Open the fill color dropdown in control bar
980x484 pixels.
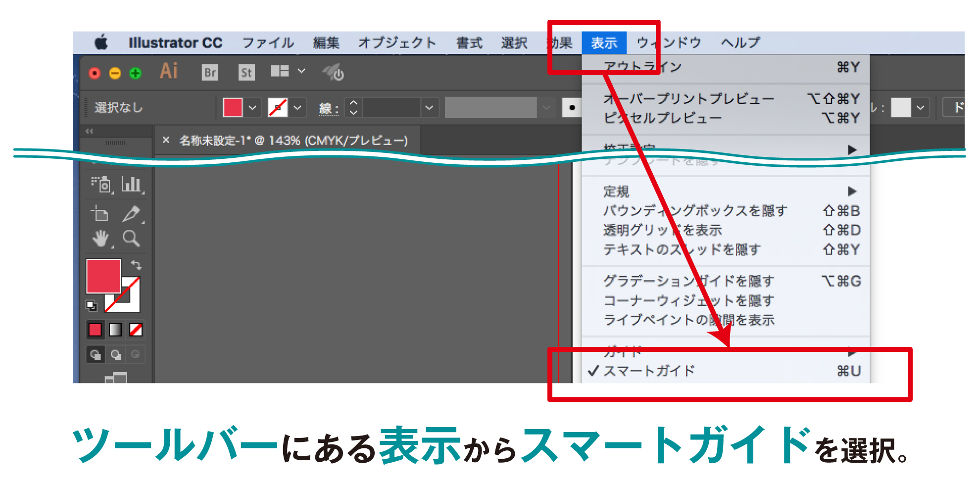tap(252, 107)
